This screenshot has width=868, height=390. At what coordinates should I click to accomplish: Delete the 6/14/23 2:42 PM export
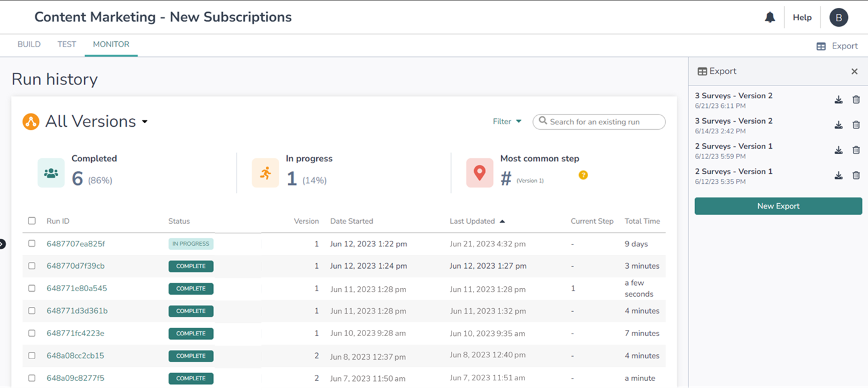856,125
